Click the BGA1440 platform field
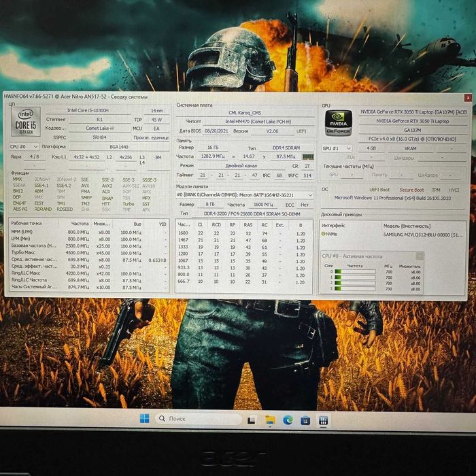 [x=119, y=147]
